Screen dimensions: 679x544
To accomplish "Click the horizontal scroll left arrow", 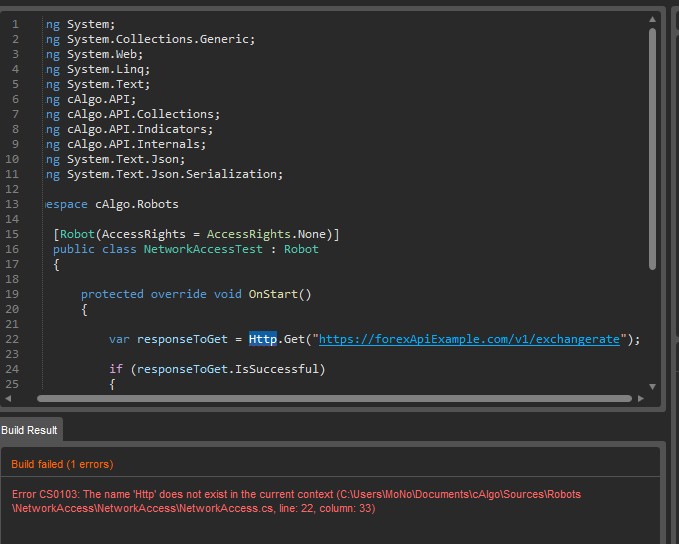I will [x=8, y=398].
